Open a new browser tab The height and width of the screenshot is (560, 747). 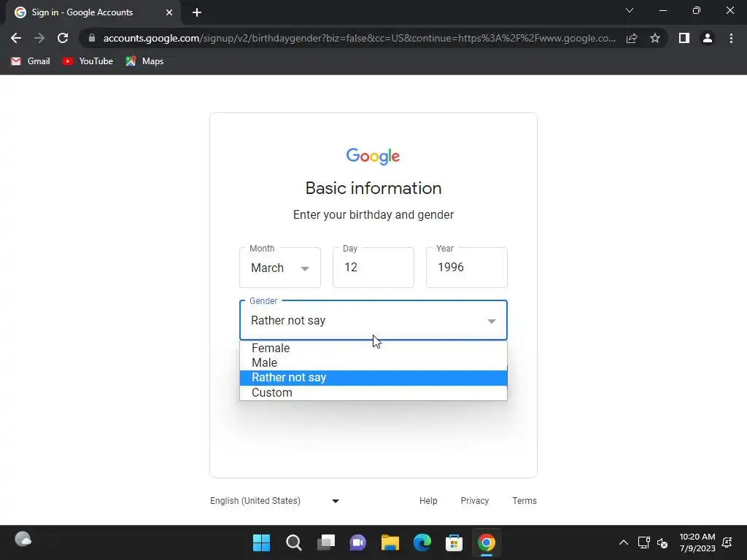coord(197,12)
